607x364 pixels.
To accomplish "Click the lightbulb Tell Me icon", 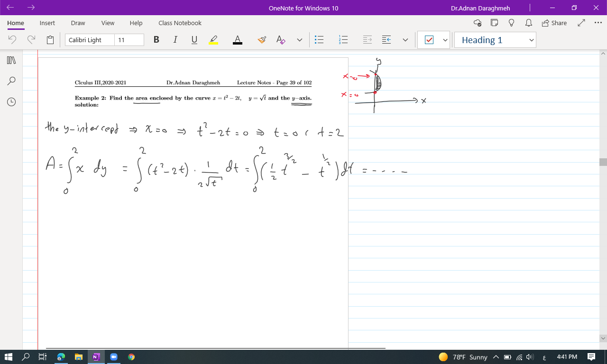I will pyautogui.click(x=511, y=23).
